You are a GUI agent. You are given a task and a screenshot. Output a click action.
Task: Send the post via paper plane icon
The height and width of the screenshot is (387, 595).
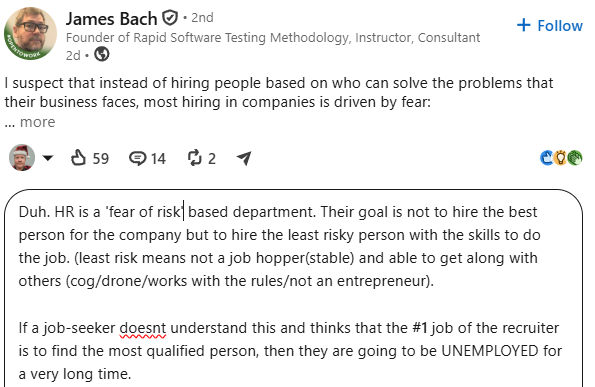click(x=244, y=158)
